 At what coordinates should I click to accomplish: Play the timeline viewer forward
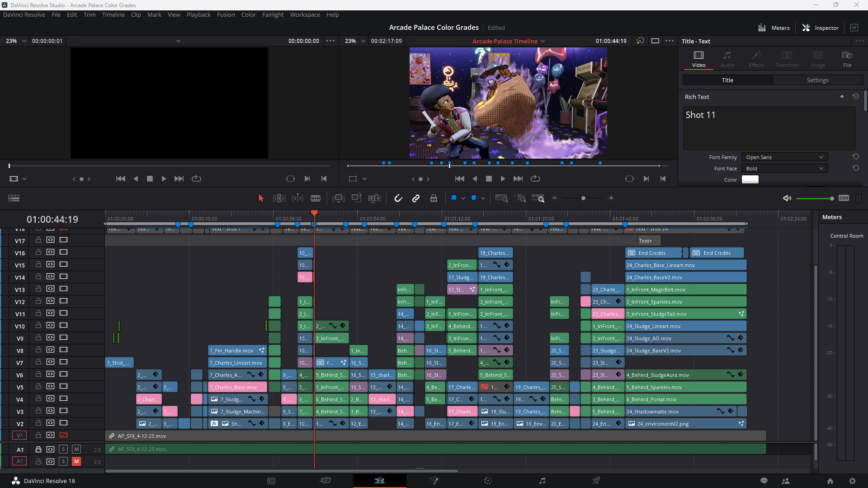pyautogui.click(x=503, y=179)
